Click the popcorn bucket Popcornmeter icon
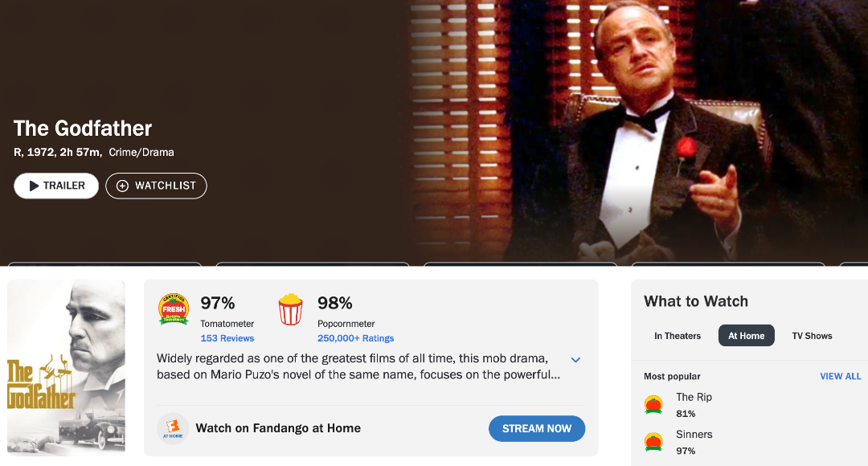The width and height of the screenshot is (868, 466). pos(290,309)
